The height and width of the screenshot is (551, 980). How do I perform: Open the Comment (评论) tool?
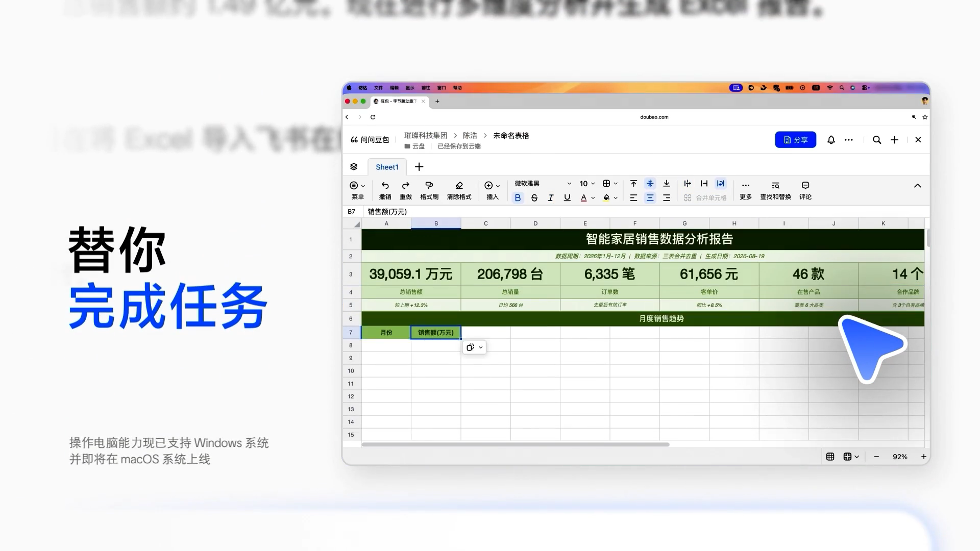[805, 190]
